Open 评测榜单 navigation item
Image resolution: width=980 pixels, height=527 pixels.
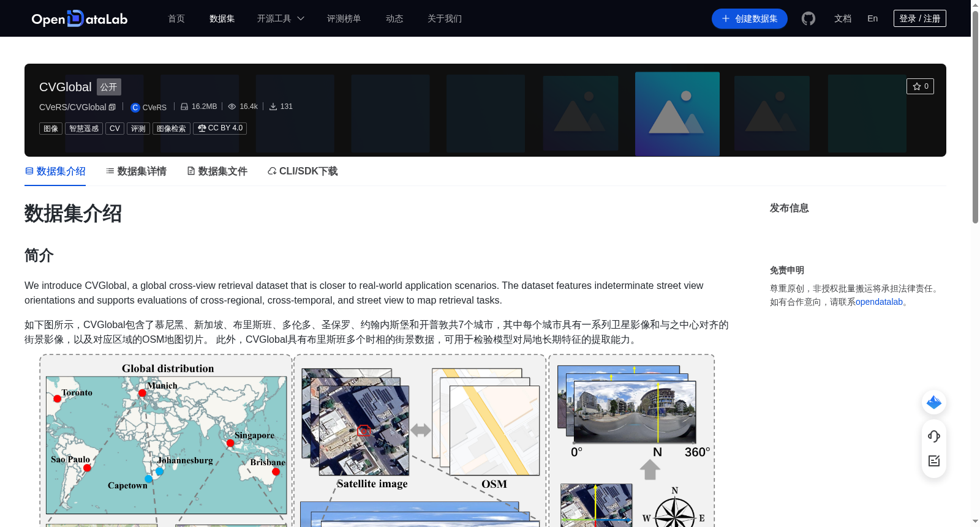tap(344, 18)
